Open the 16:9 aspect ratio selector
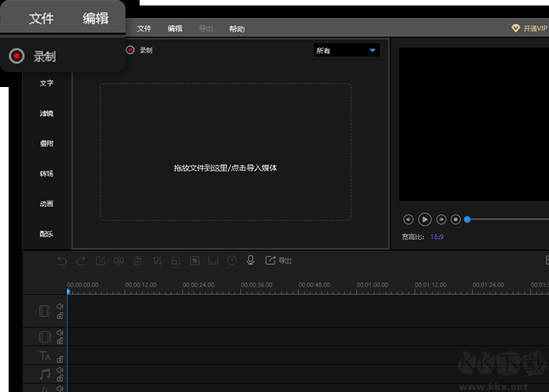The height and width of the screenshot is (392, 549). 437,237
